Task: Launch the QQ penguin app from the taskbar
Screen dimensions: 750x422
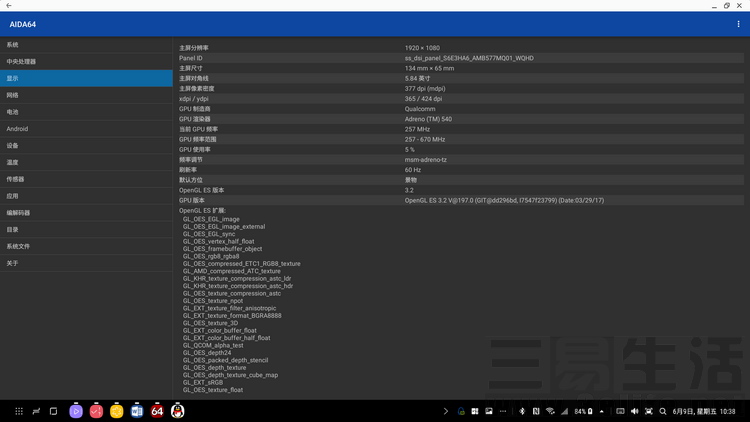Action: (177, 411)
